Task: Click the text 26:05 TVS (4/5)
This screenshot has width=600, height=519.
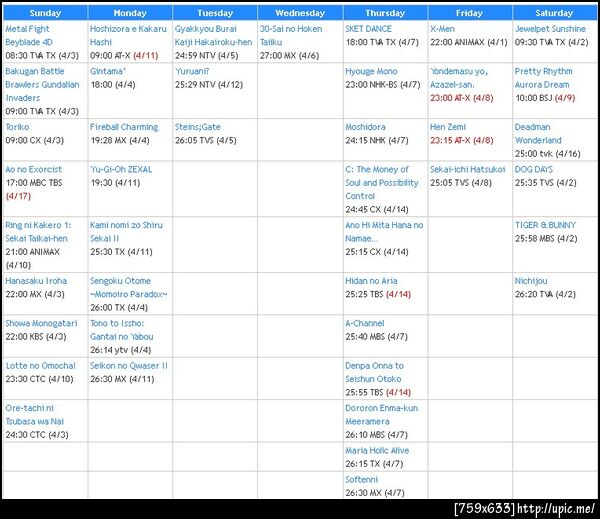Action: (x=205, y=140)
